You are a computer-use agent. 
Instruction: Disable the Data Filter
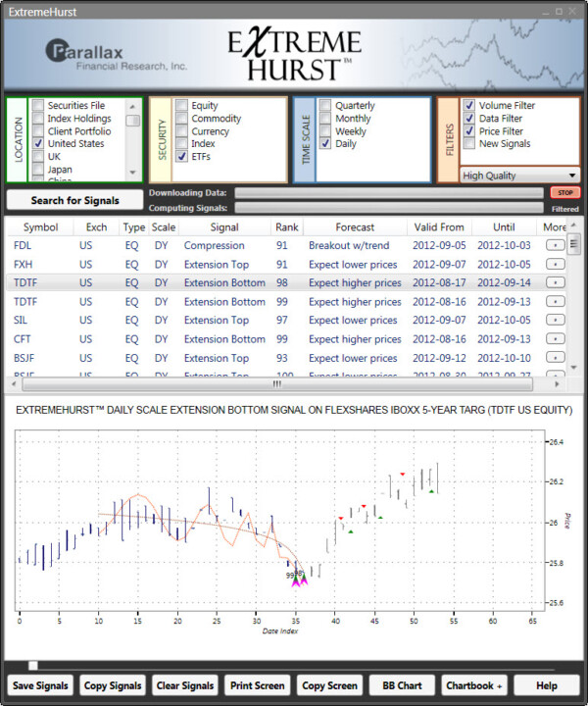pyautogui.click(x=469, y=119)
